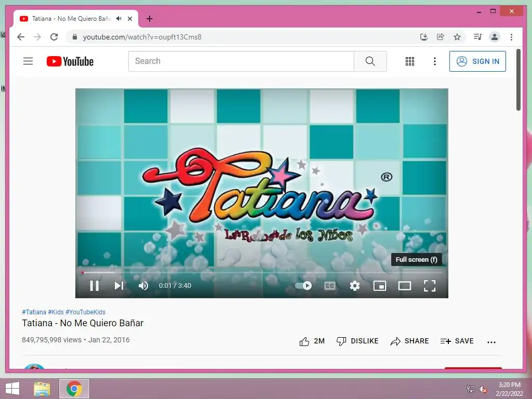Open video player settings gear
The width and height of the screenshot is (532, 399).
pos(354,286)
